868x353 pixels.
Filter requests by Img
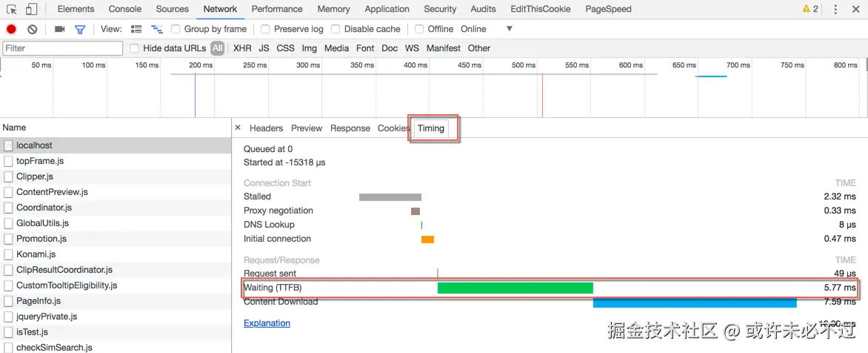(x=310, y=48)
